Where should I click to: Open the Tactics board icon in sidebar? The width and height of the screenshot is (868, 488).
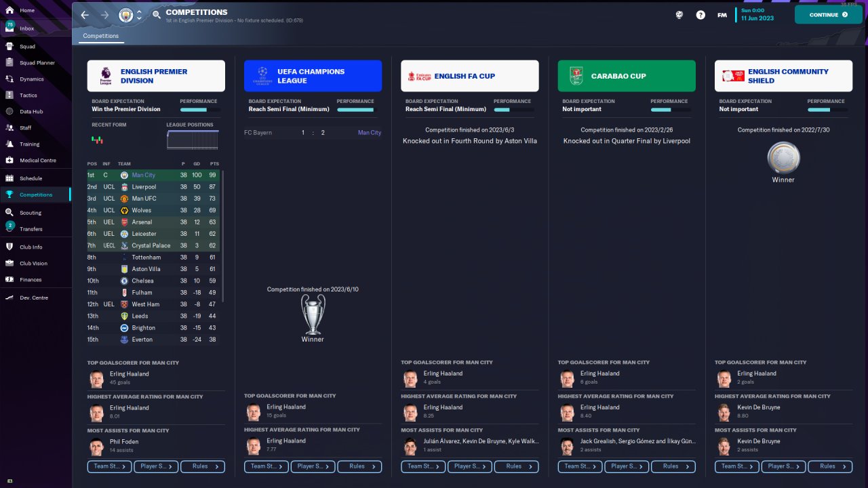(9, 95)
